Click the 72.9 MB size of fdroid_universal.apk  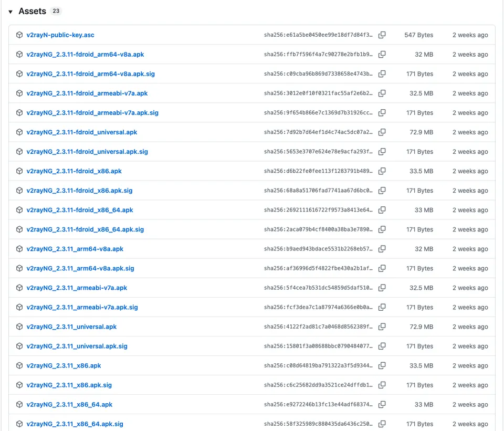coord(422,132)
